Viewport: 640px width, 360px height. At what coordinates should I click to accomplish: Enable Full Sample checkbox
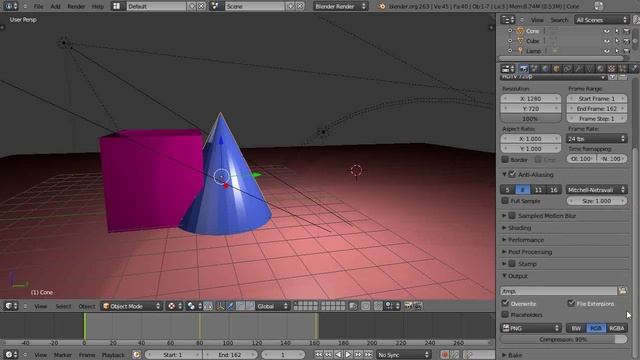[505, 201]
